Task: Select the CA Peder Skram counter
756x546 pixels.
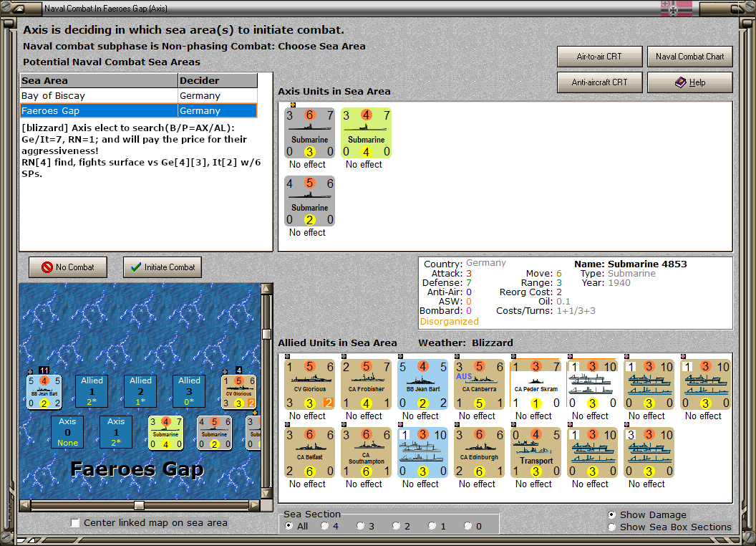Action: click(535, 384)
